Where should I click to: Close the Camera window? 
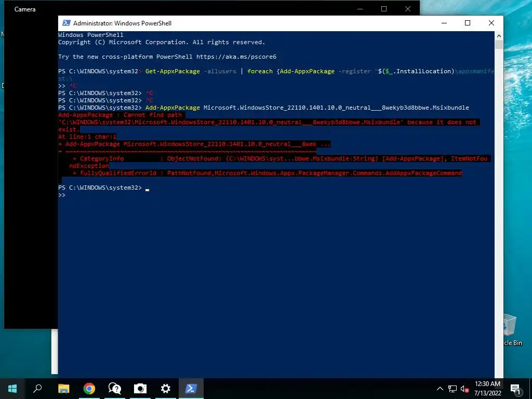(408, 9)
